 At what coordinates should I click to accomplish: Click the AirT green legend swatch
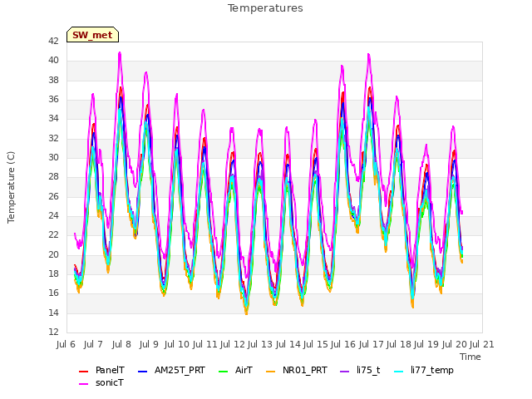pyautogui.click(x=224, y=372)
